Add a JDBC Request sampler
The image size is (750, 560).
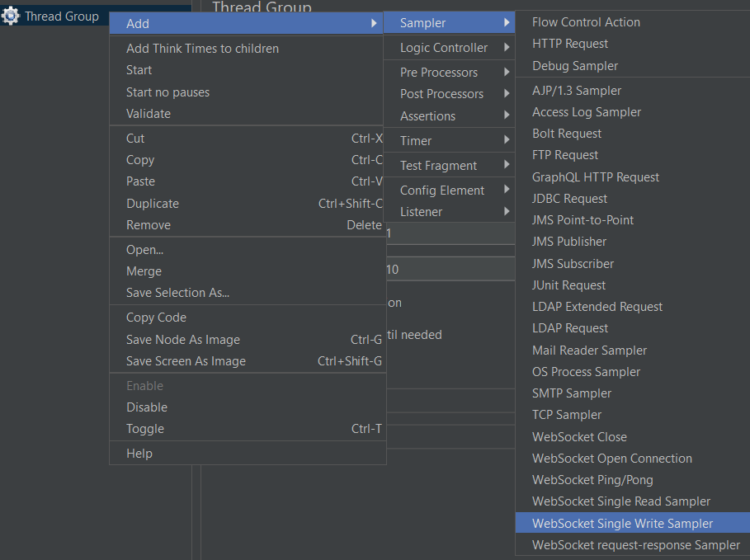(x=569, y=199)
